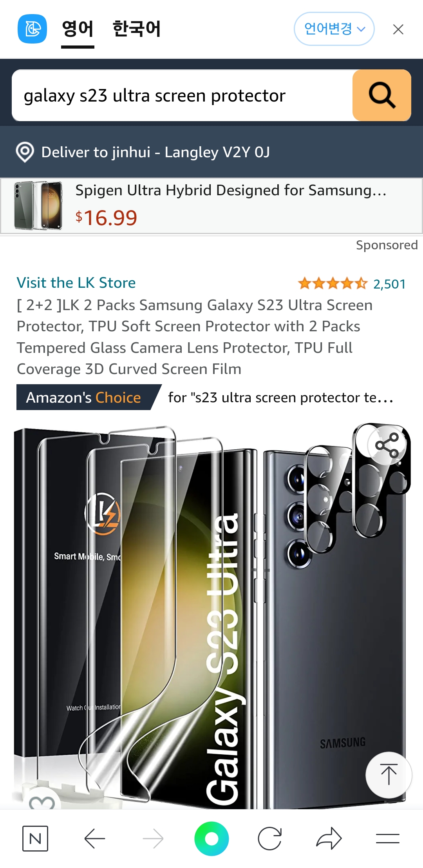Tap the scroll-to-top arrow button
This screenshot has height=868, width=423.
[389, 775]
